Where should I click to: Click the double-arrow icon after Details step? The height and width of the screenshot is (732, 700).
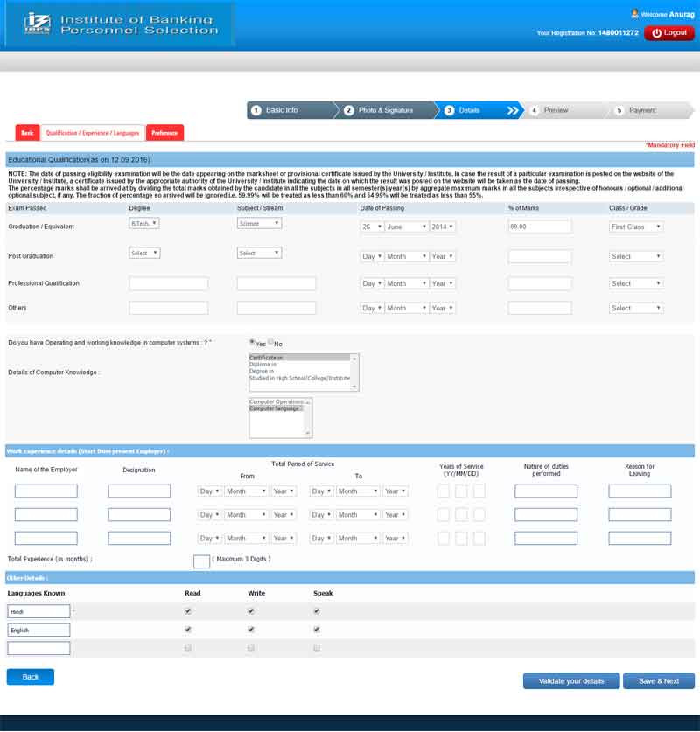(x=511, y=110)
